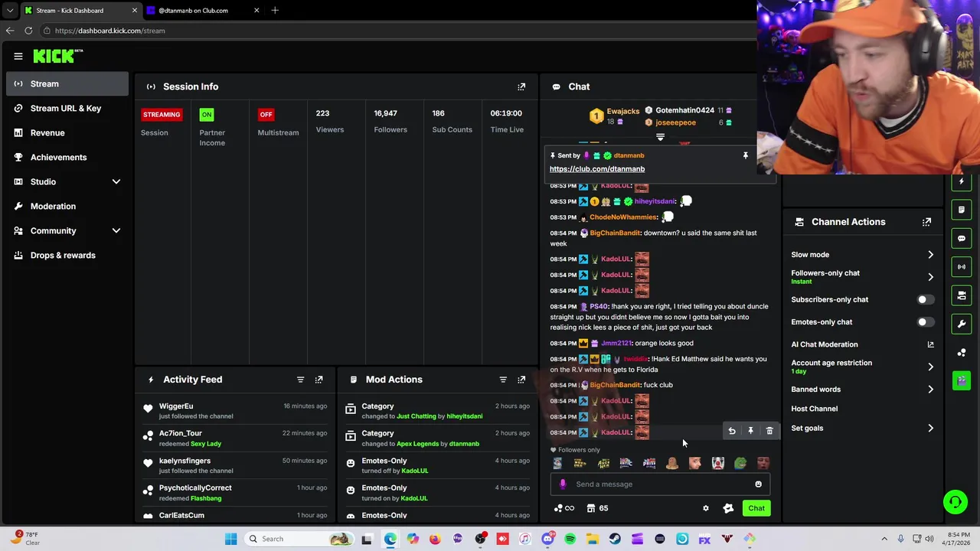Click the channel actions icon on right rail

[x=962, y=295]
